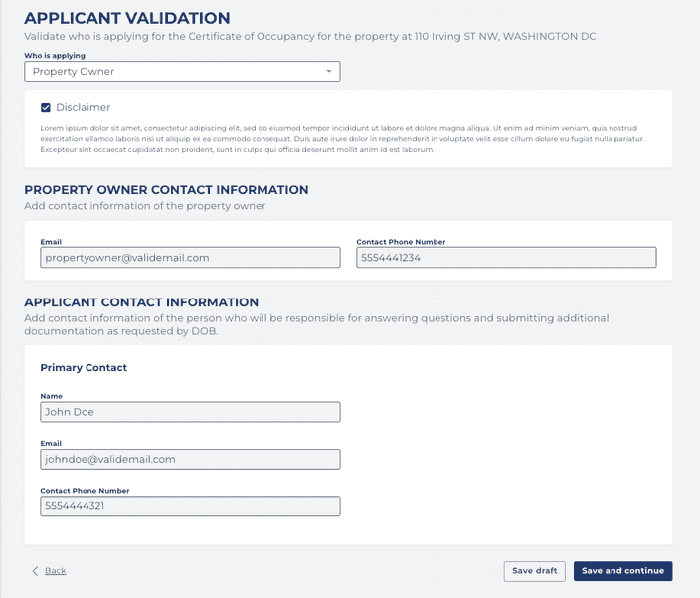
Task: Click the Property Owner Contact Information heading
Action: (166, 190)
